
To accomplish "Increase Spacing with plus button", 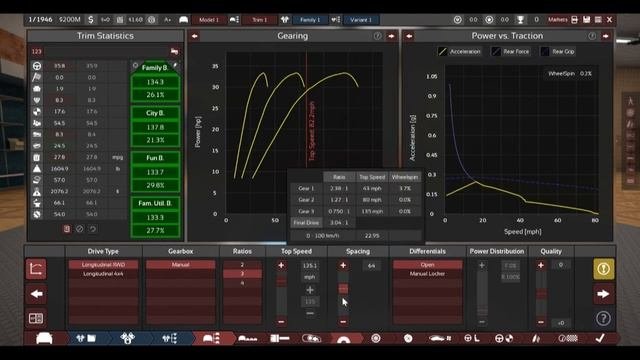I will 343,265.
